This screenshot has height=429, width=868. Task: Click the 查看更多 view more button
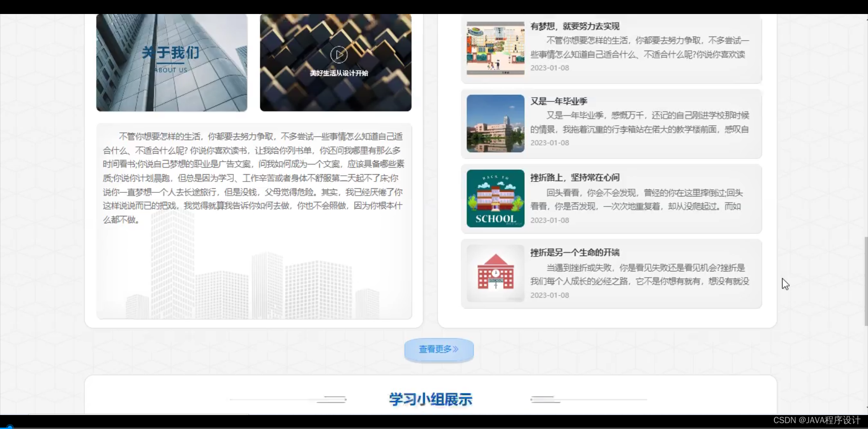point(438,349)
